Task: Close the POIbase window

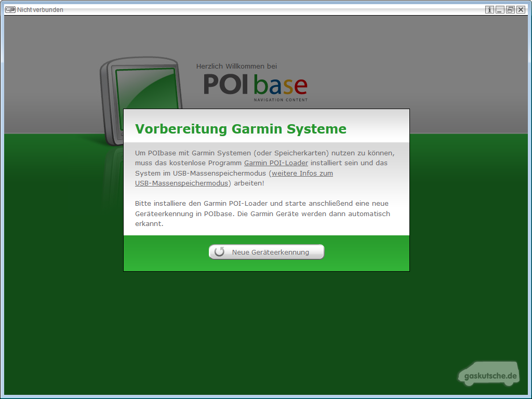Action: tap(521, 9)
